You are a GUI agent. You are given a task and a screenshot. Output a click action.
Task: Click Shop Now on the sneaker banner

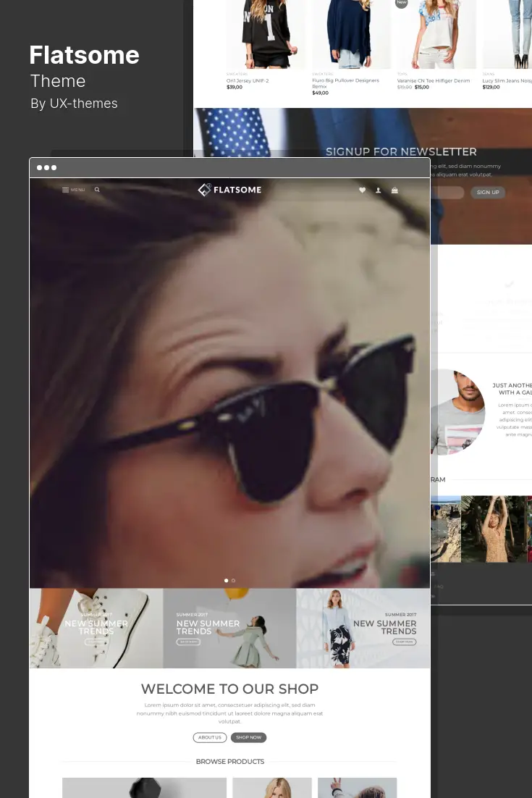(x=96, y=642)
